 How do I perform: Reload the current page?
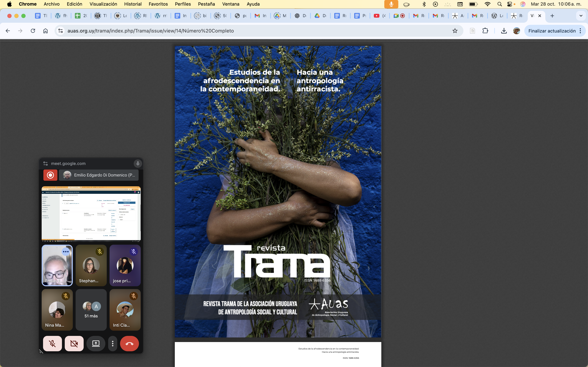coord(33,31)
